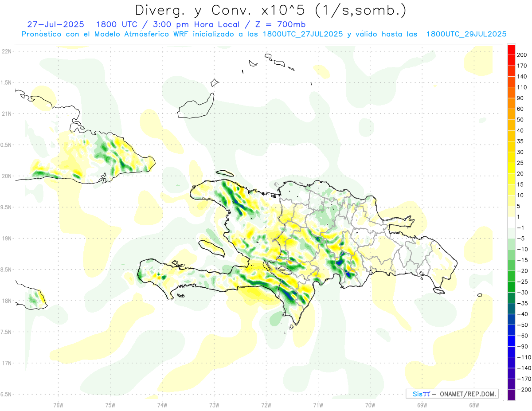Click the '22N' latitude label
Image resolution: width=532 pixels, height=411 pixels.
(7, 51)
